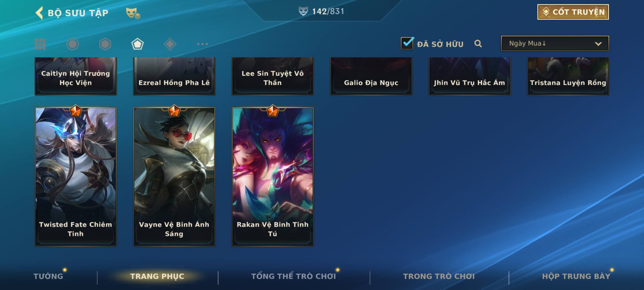Open the Tổng Thể Trò Chơi tab
644x290 pixels.
coord(294,276)
